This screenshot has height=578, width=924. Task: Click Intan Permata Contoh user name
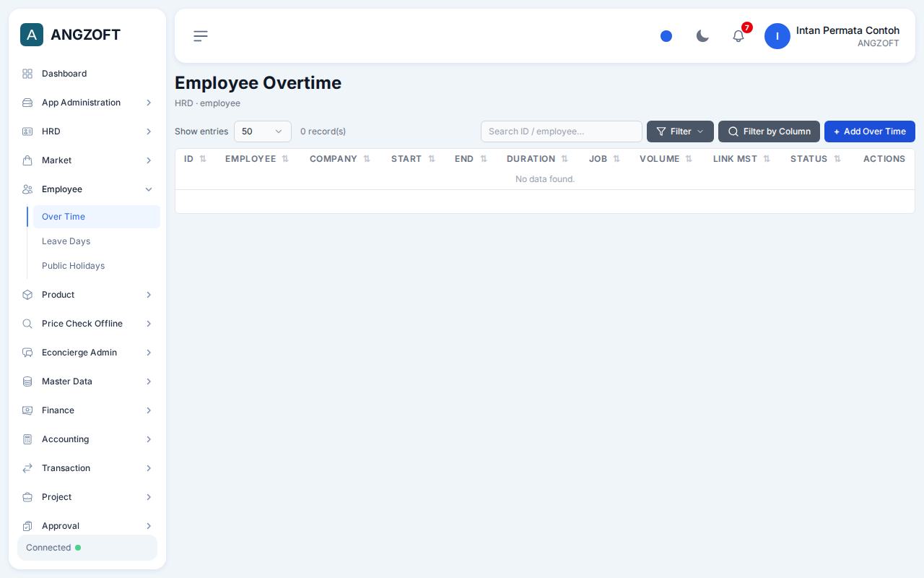coord(847,30)
